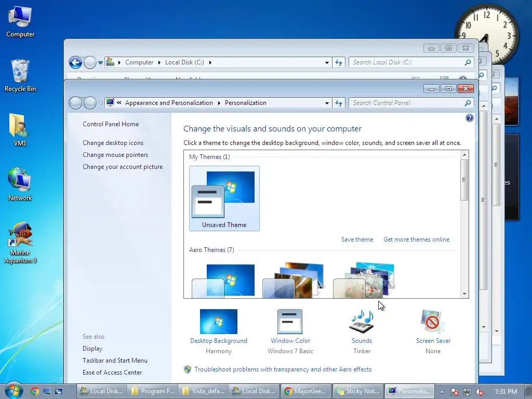Click Personalization breadcrumb segment

(246, 103)
